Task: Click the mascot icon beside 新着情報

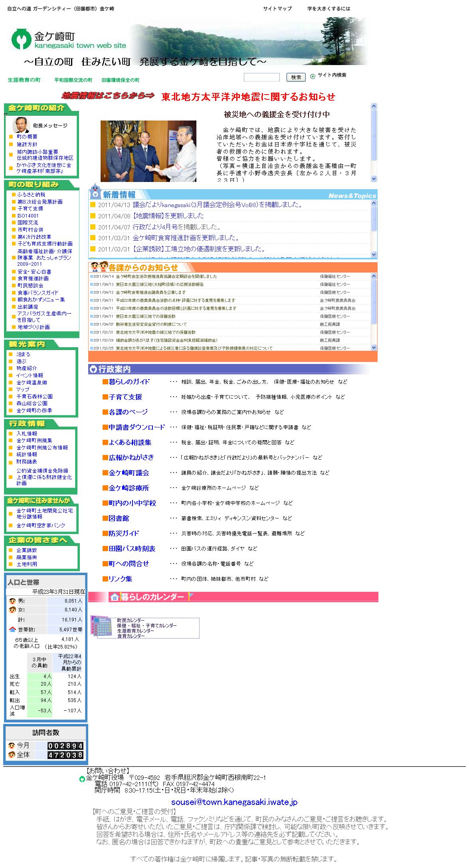Action: point(95,191)
